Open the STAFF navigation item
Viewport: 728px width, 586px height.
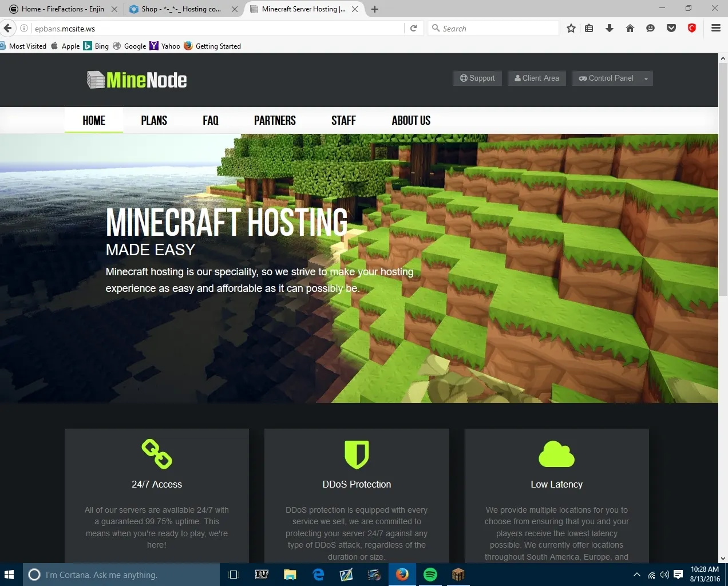343,120
